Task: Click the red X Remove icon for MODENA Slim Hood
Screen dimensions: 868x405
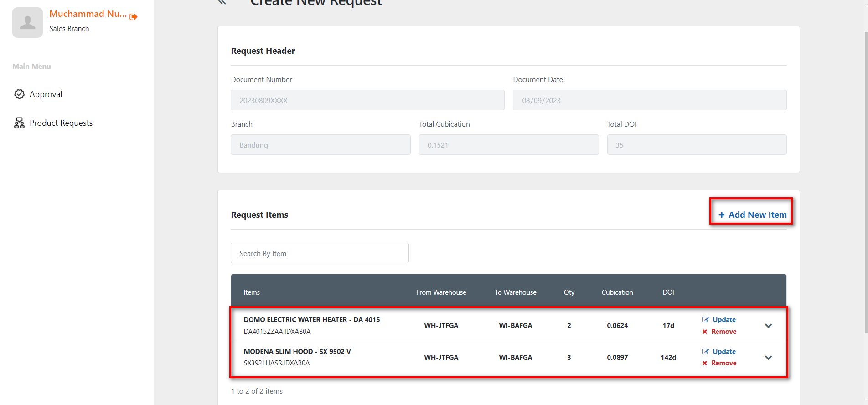Action: click(x=705, y=363)
